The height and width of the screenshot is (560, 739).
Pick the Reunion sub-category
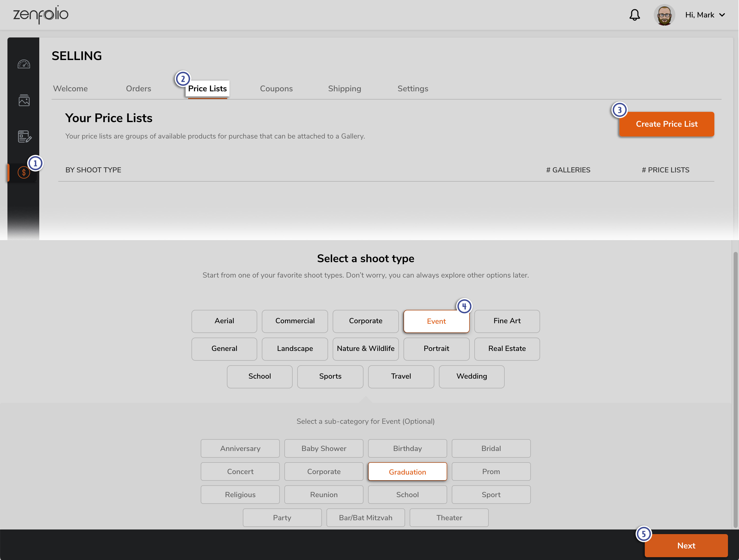[x=324, y=495]
